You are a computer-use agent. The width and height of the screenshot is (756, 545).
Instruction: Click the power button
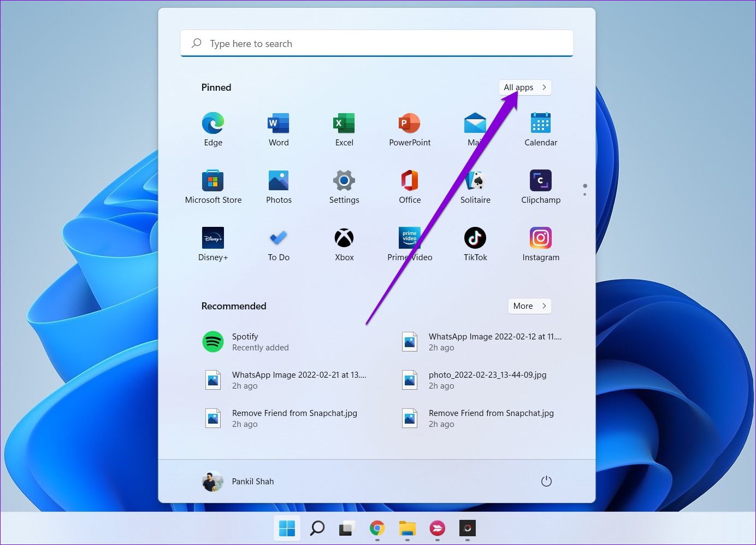pyautogui.click(x=546, y=481)
